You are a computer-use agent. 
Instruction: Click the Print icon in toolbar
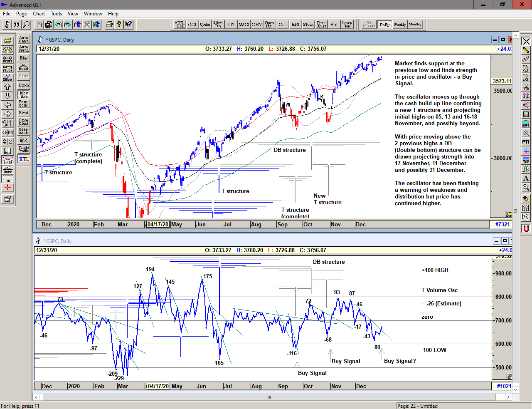click(x=109, y=25)
